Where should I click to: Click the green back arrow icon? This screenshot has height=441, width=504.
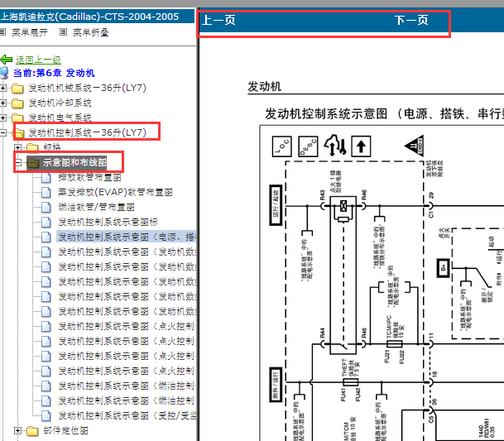(x=7, y=60)
